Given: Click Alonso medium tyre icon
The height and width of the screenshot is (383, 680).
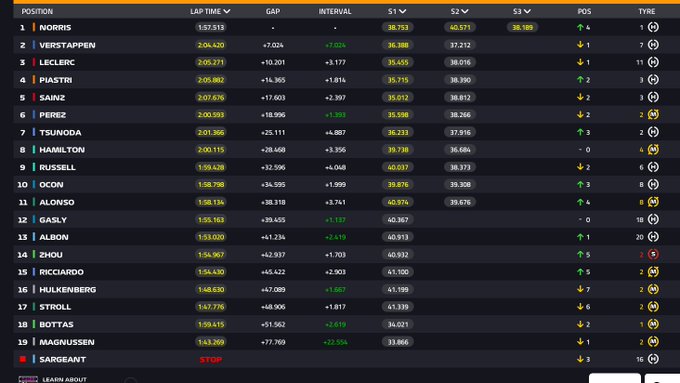Looking at the screenshot, I should 653,202.
